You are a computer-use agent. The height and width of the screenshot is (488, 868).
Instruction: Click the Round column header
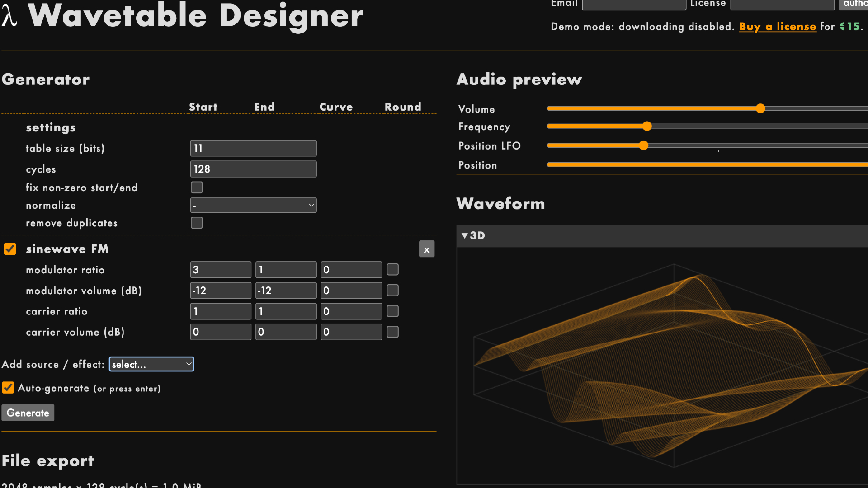(403, 107)
